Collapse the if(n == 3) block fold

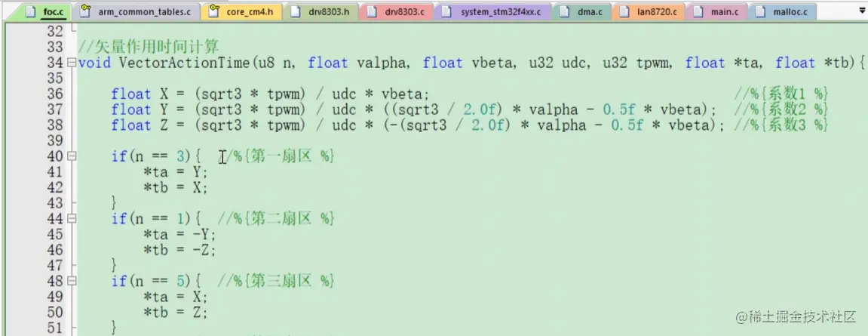tap(72, 157)
